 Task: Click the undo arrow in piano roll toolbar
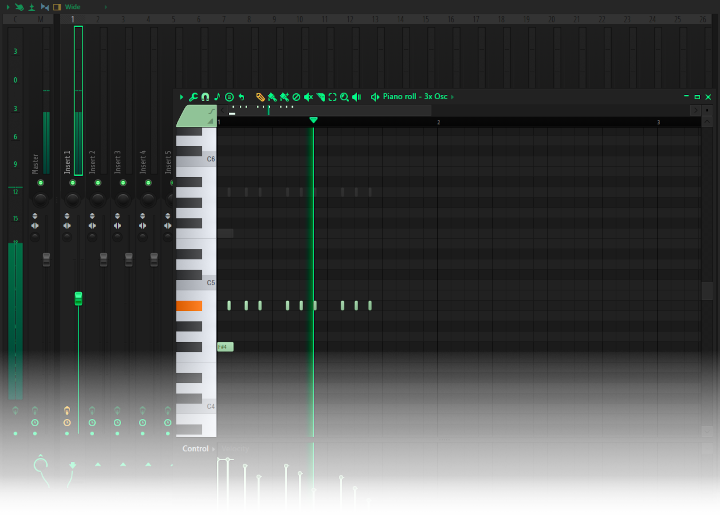242,97
